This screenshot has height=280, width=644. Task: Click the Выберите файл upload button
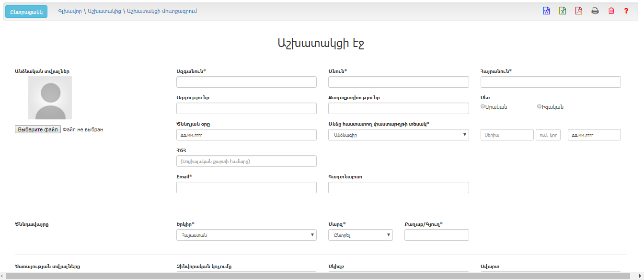coord(38,129)
